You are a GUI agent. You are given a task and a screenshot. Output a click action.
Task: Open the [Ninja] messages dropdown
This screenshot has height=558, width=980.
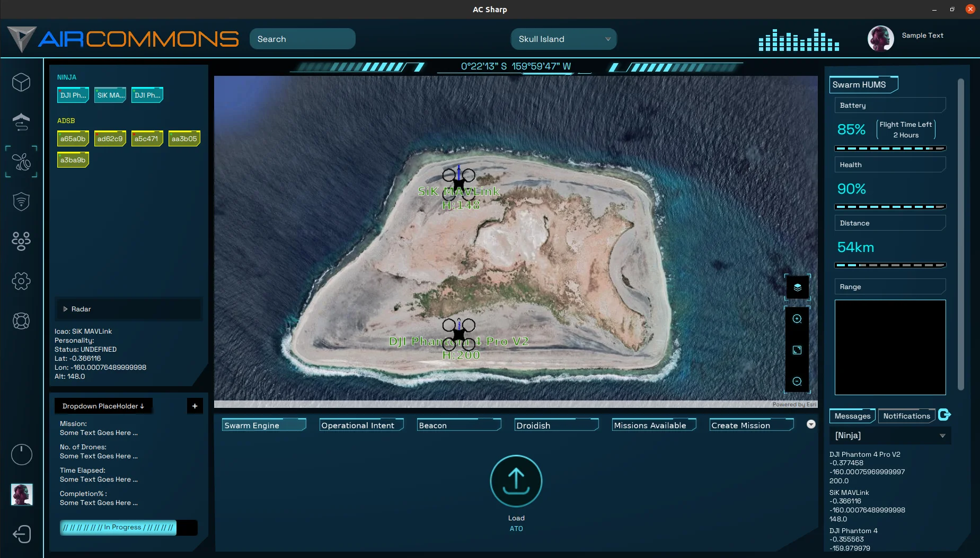pyautogui.click(x=890, y=435)
